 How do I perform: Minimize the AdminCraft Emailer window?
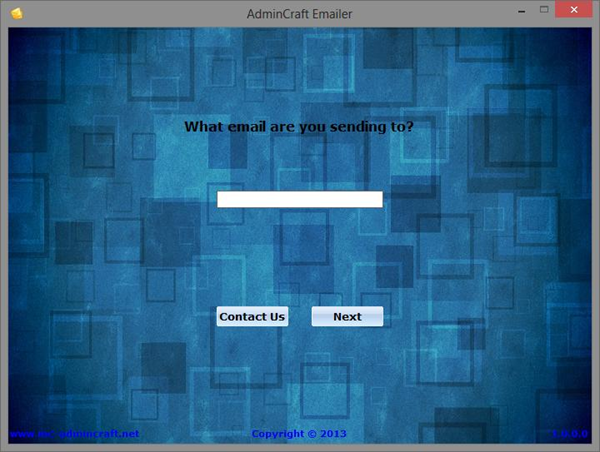pos(521,11)
